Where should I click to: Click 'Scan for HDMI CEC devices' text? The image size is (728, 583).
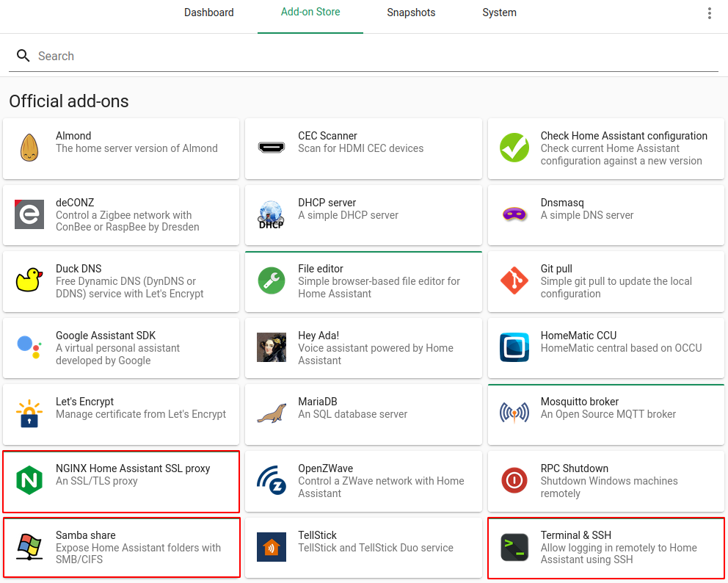[361, 148]
